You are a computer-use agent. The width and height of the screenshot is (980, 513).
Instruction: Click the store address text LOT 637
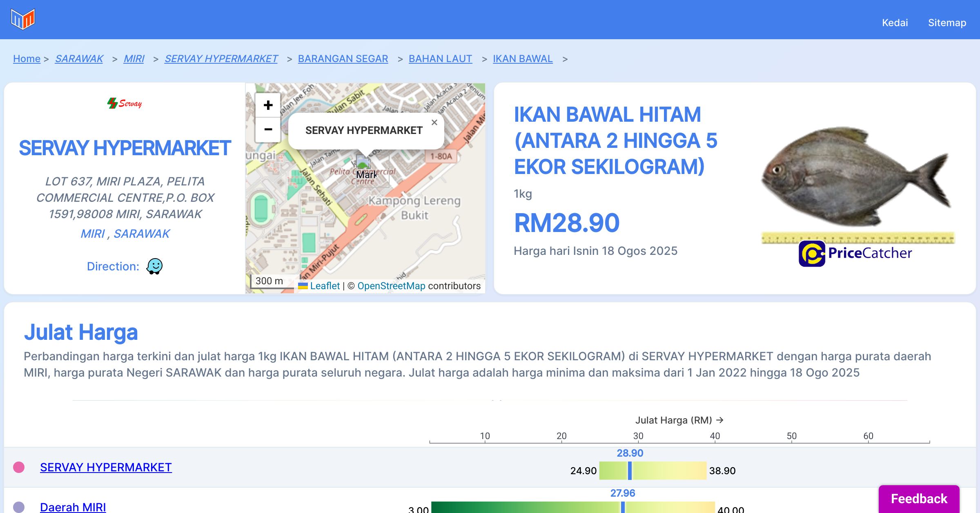[125, 198]
